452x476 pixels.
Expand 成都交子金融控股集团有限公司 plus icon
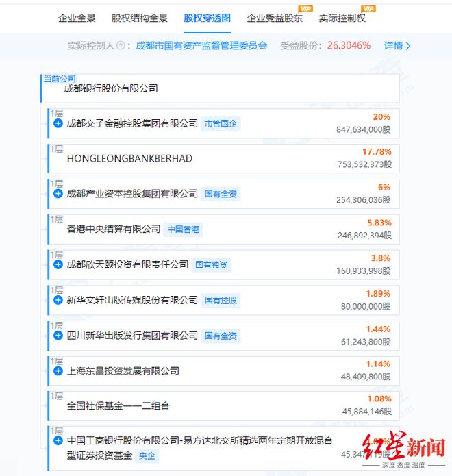pyautogui.click(x=58, y=123)
